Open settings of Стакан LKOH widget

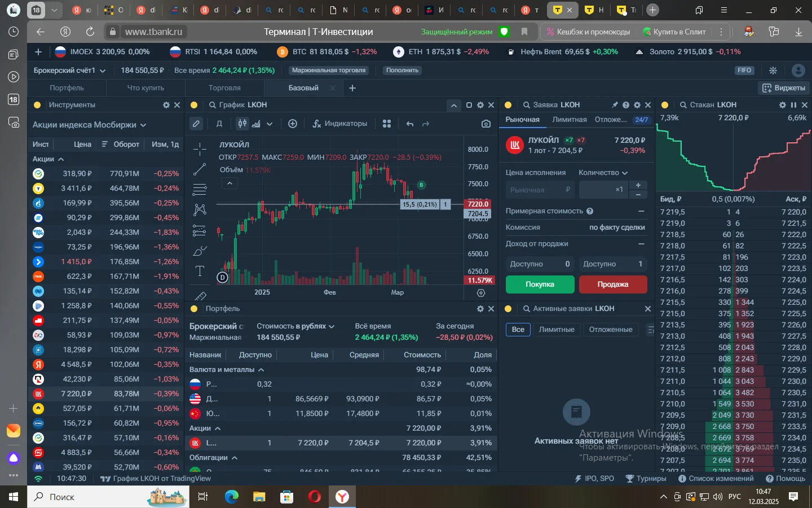[x=782, y=105]
